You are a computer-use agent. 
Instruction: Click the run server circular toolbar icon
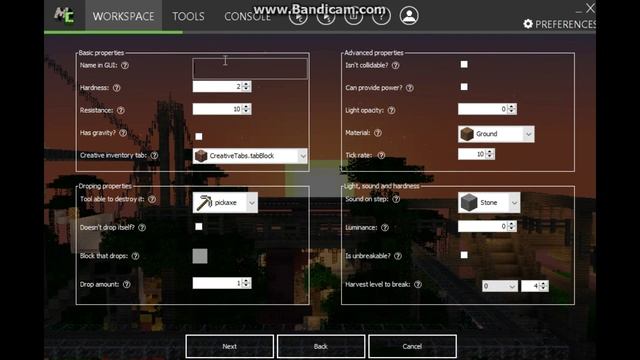326,17
